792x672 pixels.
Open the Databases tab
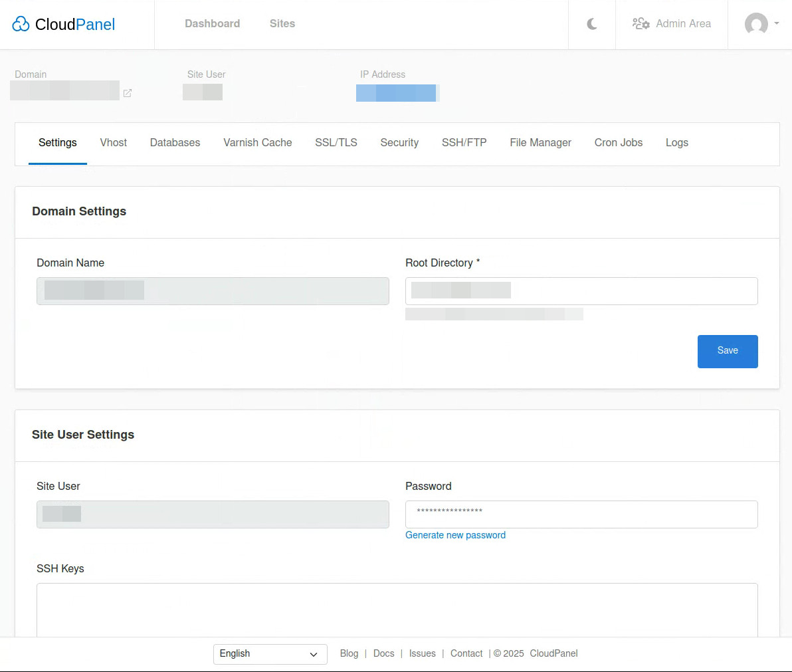point(175,142)
